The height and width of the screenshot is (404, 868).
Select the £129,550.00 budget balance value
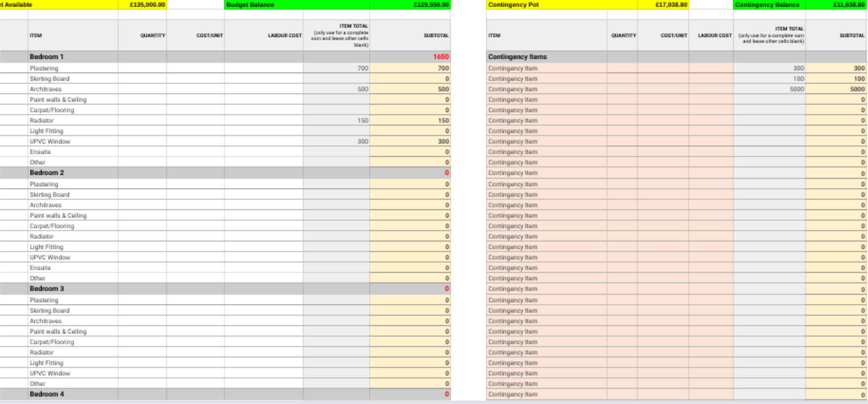click(x=432, y=4)
